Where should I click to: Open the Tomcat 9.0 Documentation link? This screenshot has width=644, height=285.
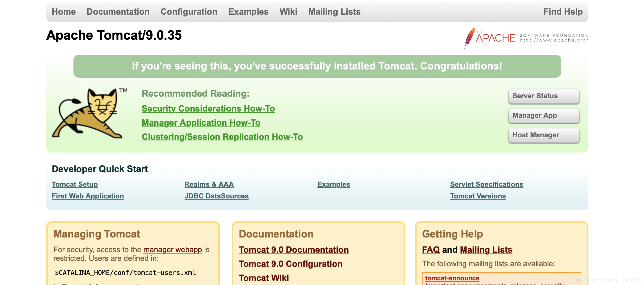coord(294,250)
